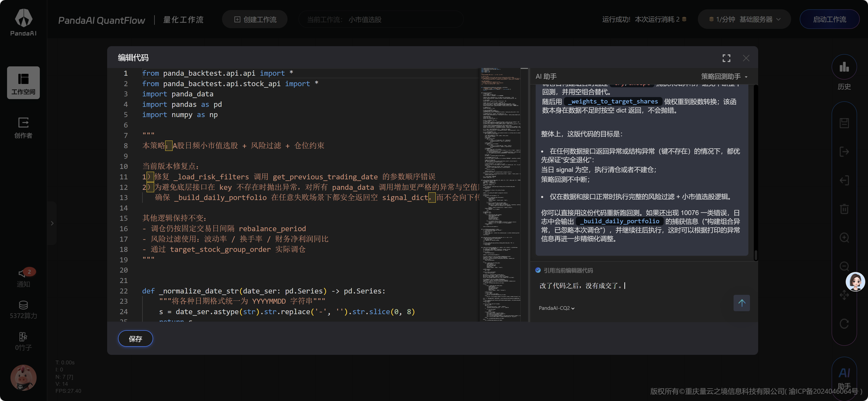Click code line 1 'from panda_backtest.api.api import *'
This screenshot has width=868, height=401.
point(217,73)
